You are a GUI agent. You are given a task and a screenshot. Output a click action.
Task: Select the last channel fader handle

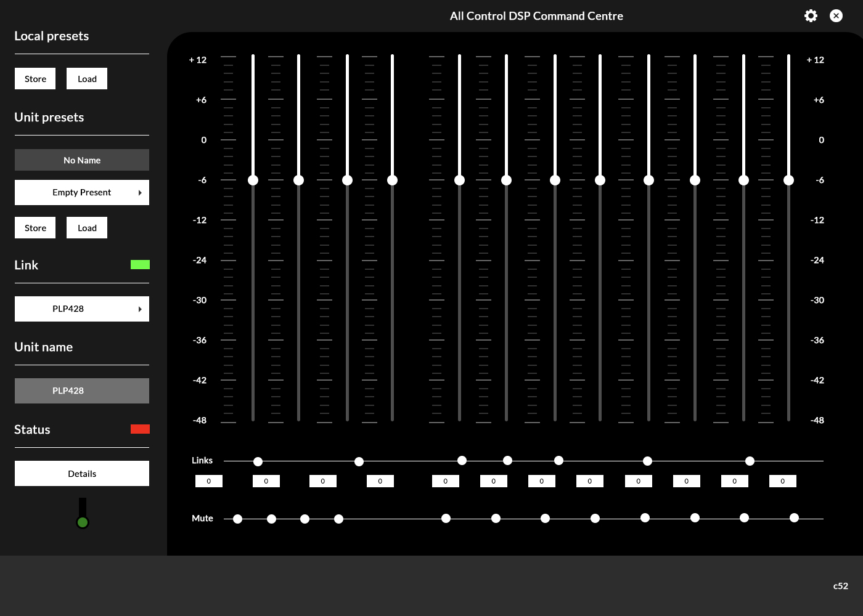coord(788,180)
